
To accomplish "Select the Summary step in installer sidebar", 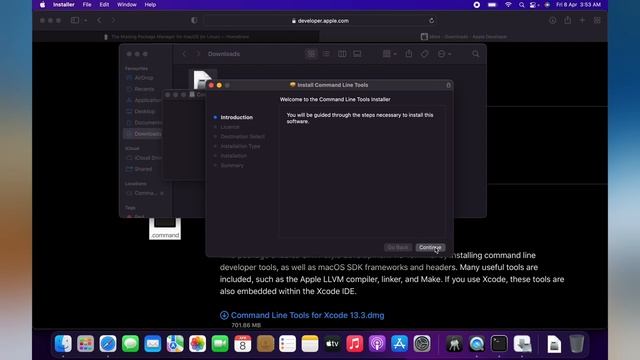I will pyautogui.click(x=232, y=165).
